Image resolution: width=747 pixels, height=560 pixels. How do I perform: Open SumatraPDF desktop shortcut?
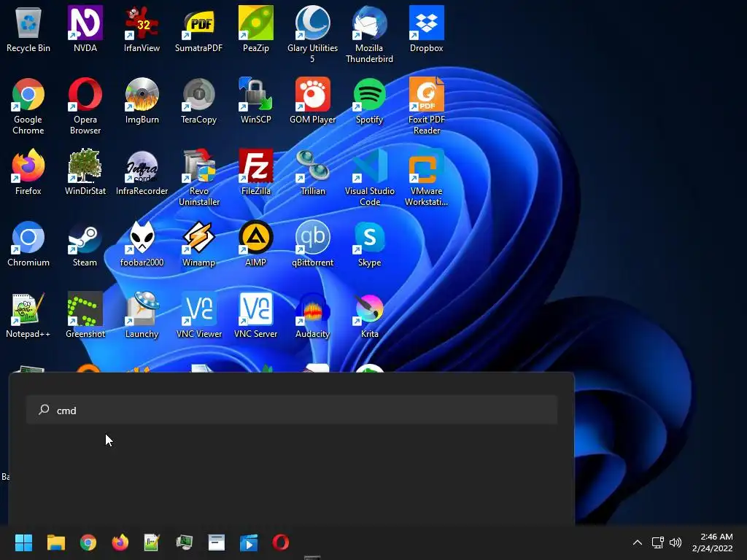coord(198,29)
